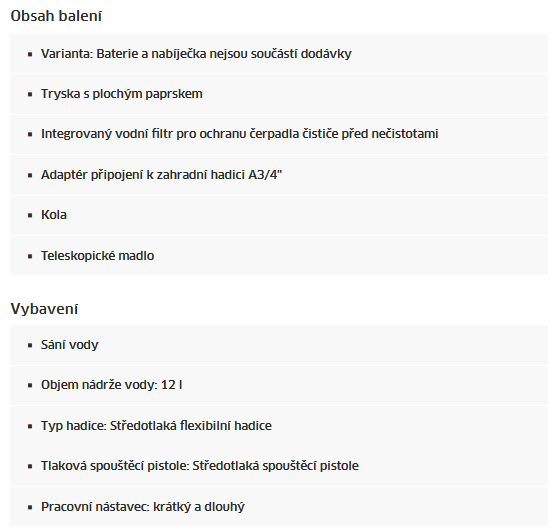
Task: Click the bullet before 'Sání vody'
Action: click(x=30, y=345)
